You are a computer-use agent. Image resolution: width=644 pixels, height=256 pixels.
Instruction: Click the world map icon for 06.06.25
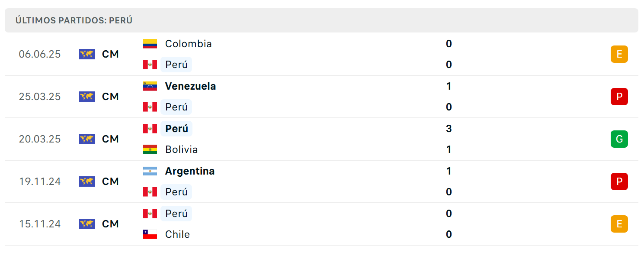point(87,54)
